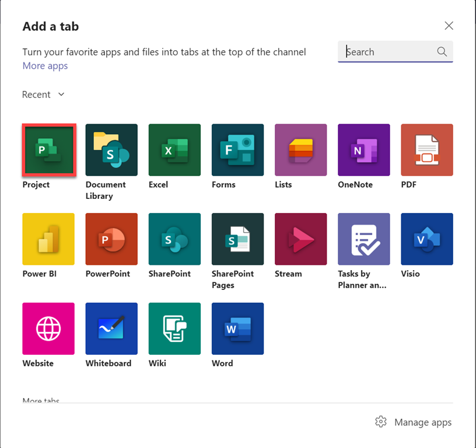Open the SharePoint Pages tile

(237, 239)
